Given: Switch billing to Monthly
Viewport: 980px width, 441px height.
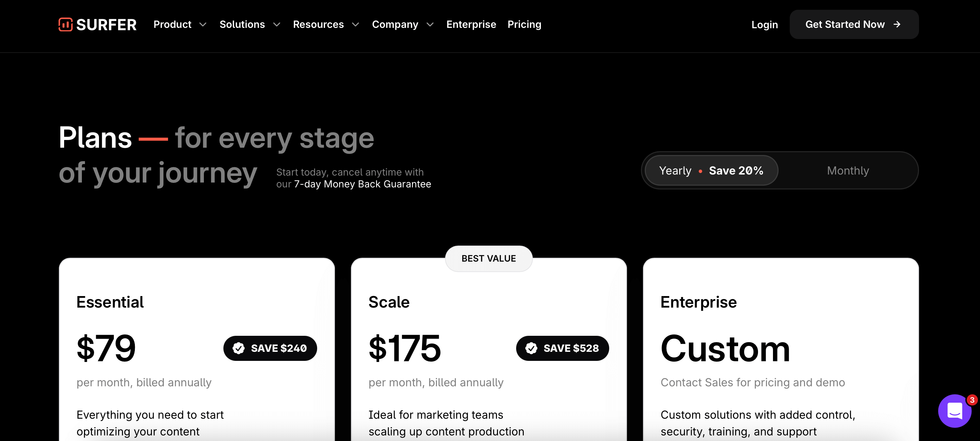Looking at the screenshot, I should click(x=848, y=171).
